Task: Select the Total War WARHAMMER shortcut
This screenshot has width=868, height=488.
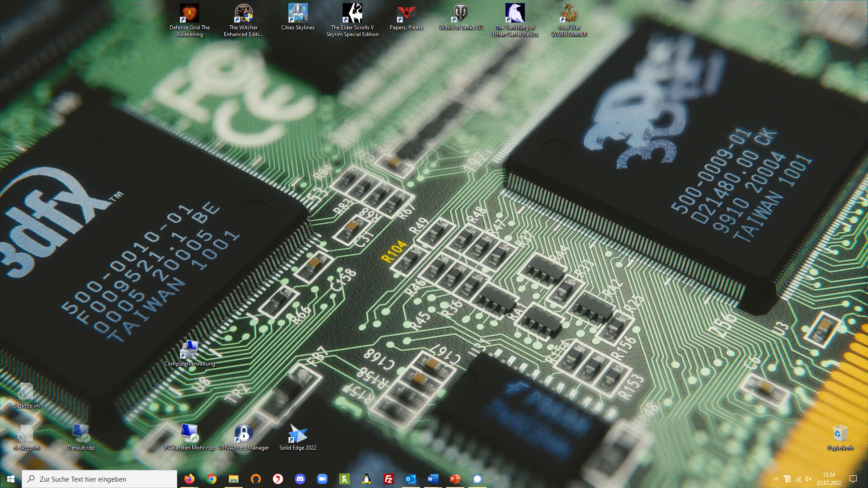Action: (x=569, y=20)
